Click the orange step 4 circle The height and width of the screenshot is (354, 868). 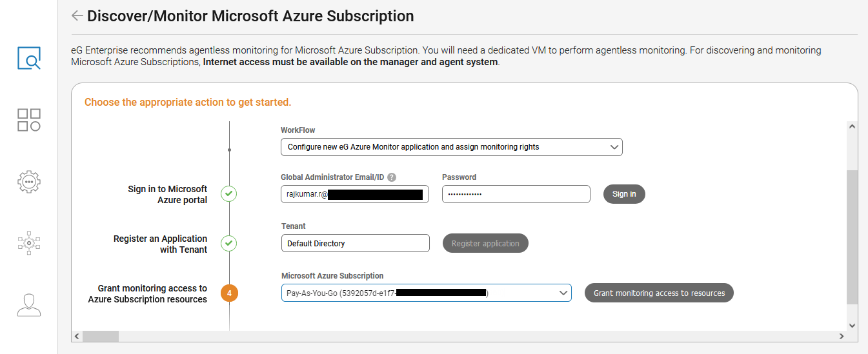tap(229, 293)
